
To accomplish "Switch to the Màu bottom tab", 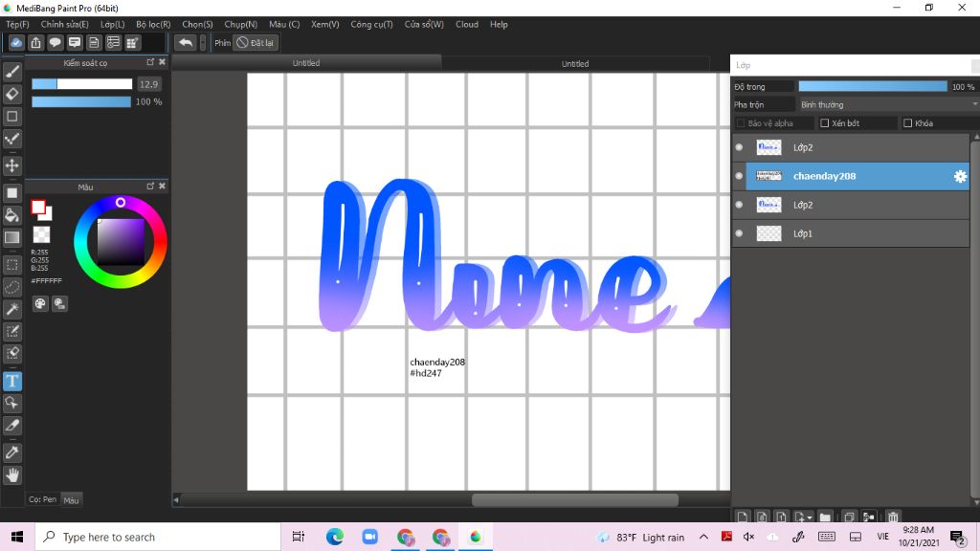I will (71, 499).
